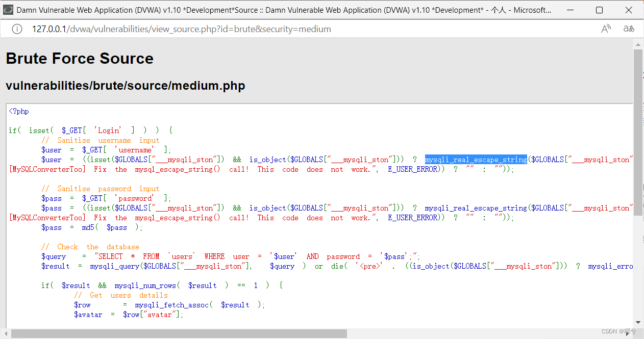The image size is (644, 339).
Task: Click the if isset $_GET 'Login' line
Action: click(x=91, y=131)
